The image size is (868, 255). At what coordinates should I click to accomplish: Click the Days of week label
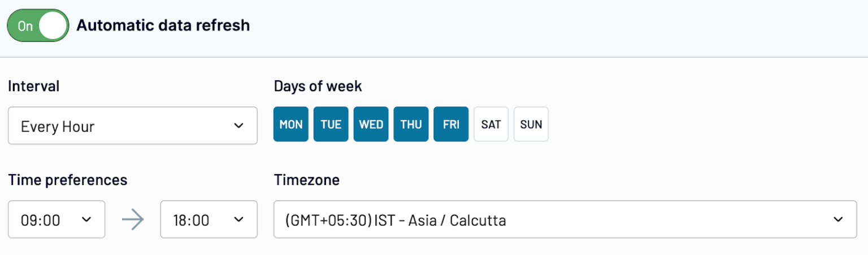[318, 87]
